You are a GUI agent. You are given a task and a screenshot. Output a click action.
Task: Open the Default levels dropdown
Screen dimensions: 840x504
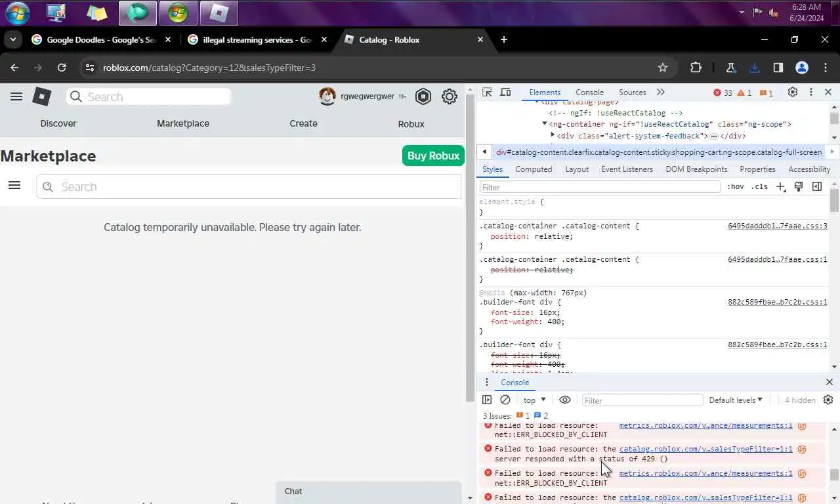(x=736, y=400)
